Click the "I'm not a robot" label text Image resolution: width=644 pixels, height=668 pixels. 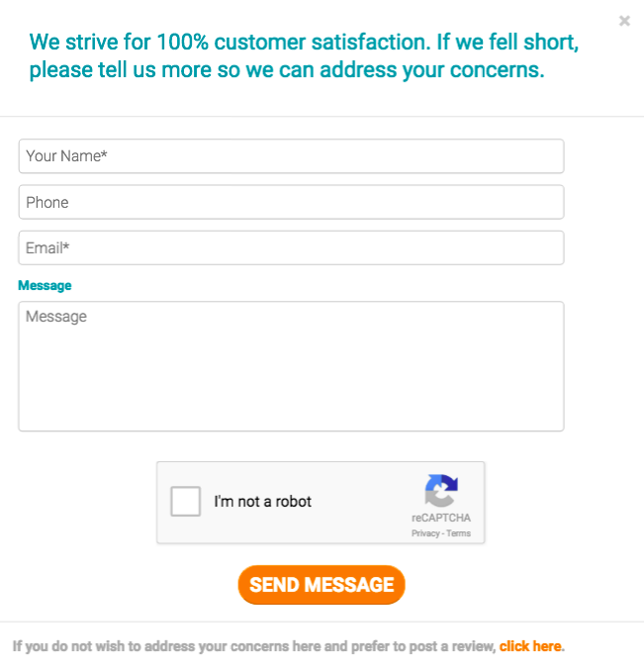coord(262,502)
